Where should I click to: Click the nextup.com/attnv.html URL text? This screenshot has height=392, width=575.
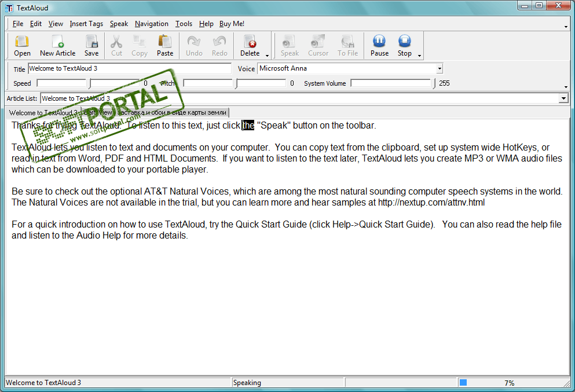coord(431,203)
